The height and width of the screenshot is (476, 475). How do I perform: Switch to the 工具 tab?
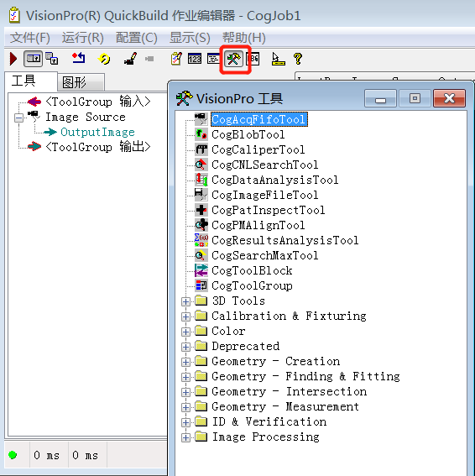click(23, 81)
